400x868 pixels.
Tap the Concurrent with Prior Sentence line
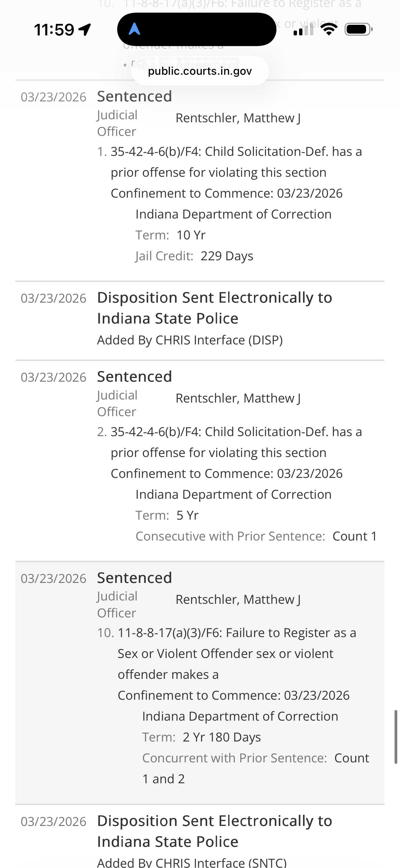(255, 758)
